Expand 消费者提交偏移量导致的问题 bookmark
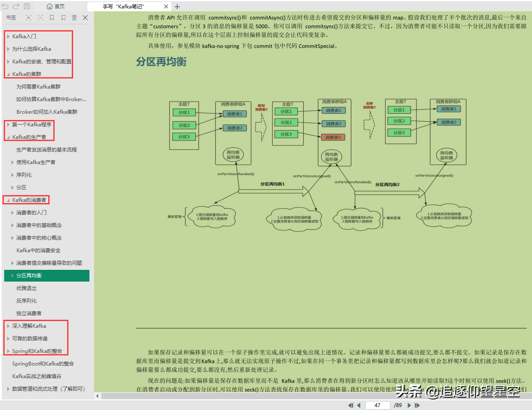Screen dimensions: 532x410 click(13, 263)
